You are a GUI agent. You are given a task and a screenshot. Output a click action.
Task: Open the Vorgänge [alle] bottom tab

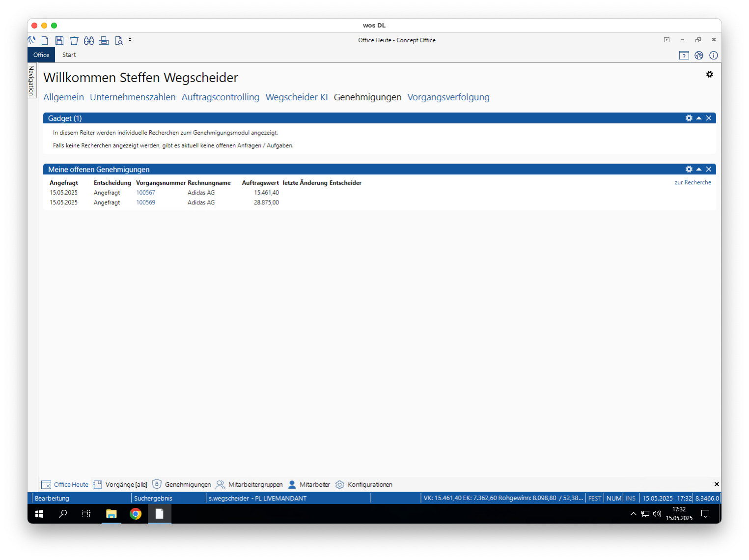point(120,484)
